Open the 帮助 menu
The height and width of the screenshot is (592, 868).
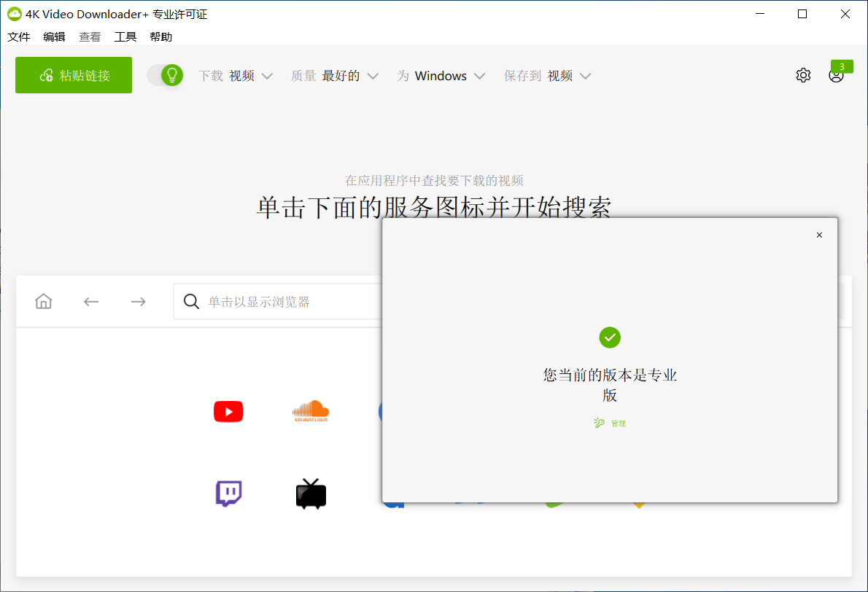tap(160, 36)
